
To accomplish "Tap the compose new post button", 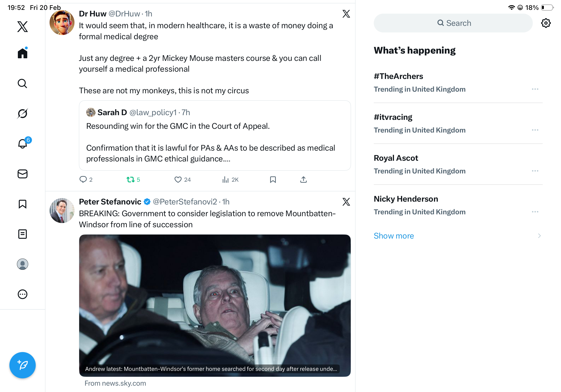I will coord(23,365).
